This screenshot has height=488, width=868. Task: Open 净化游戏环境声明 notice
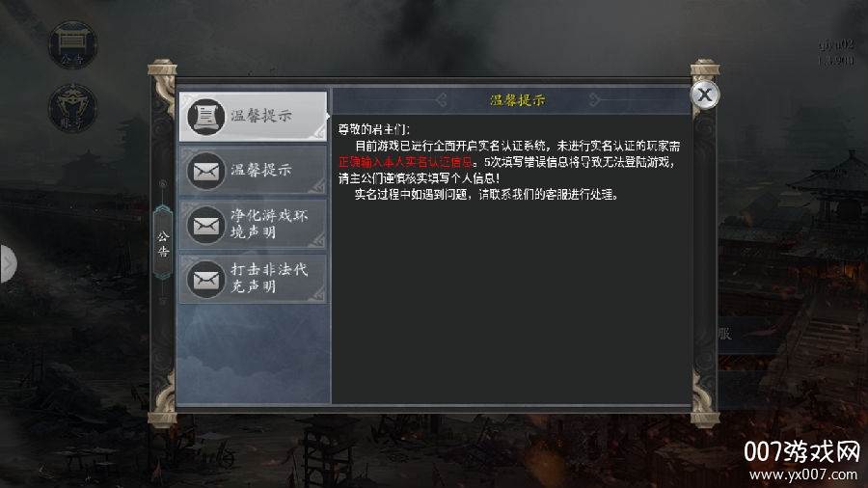[253, 224]
